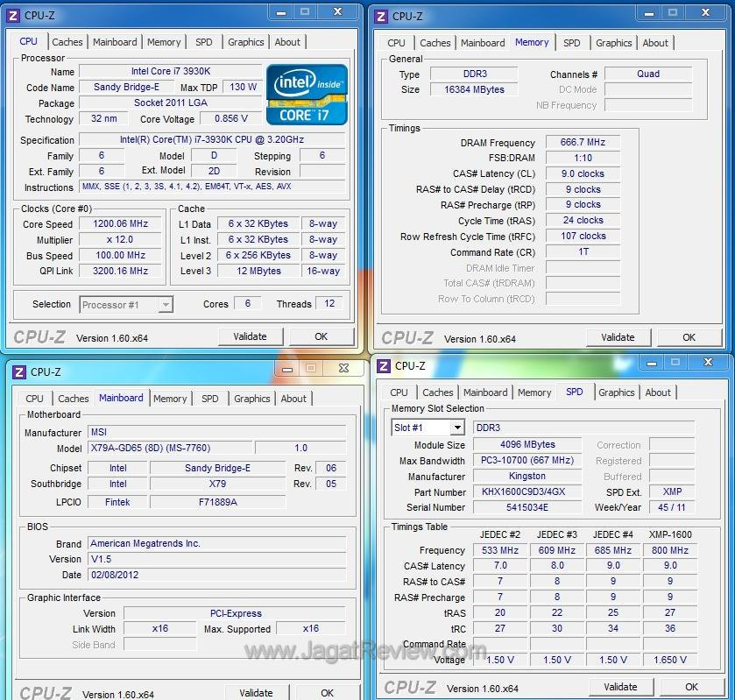Click OK in the DRAM timings window

[689, 337]
